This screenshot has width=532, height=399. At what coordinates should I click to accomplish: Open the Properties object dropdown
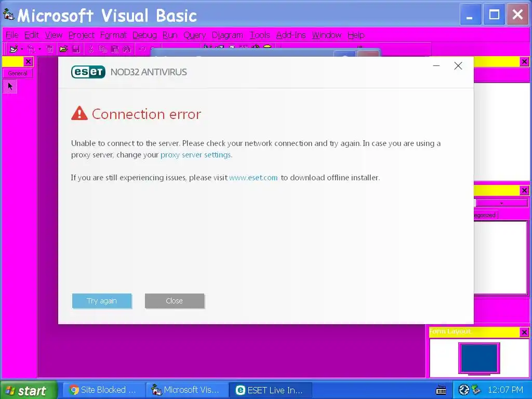(501, 203)
